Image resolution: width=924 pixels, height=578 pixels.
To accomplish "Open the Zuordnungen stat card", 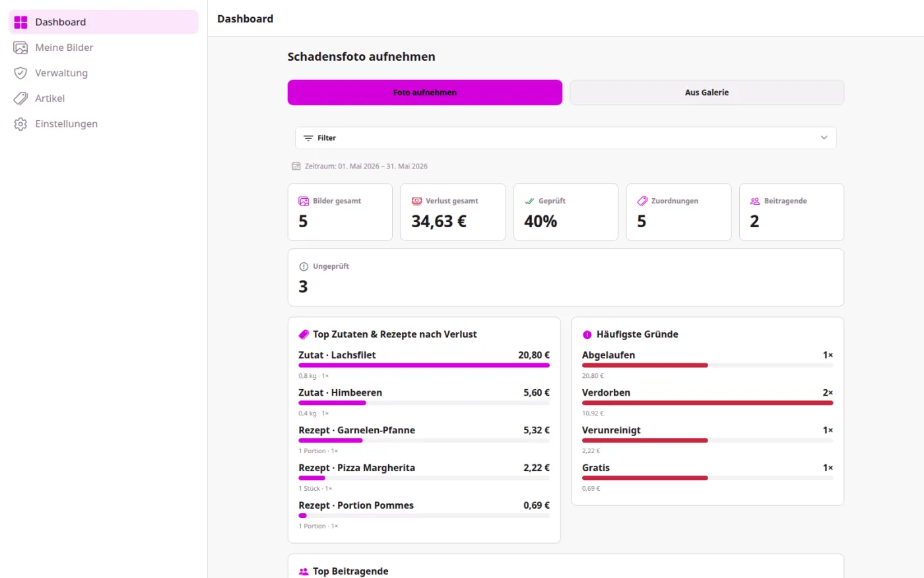I will coord(678,212).
